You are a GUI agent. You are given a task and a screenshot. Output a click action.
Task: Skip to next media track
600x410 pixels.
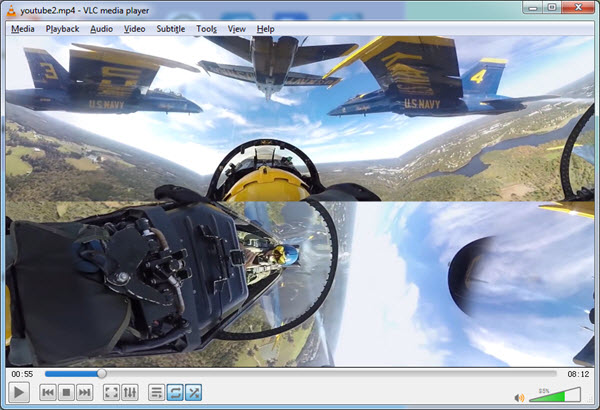[87, 393]
